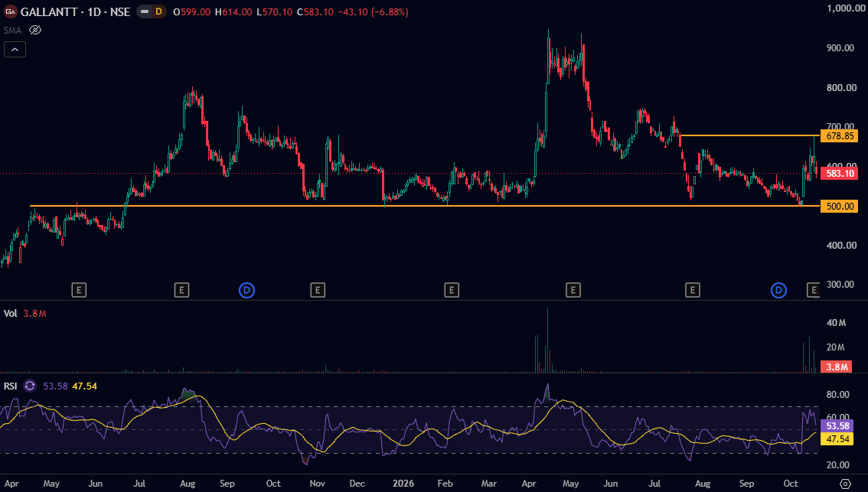The image size is (868, 492).
Task: Click the 800.00 price scale label
Action: coord(841,87)
